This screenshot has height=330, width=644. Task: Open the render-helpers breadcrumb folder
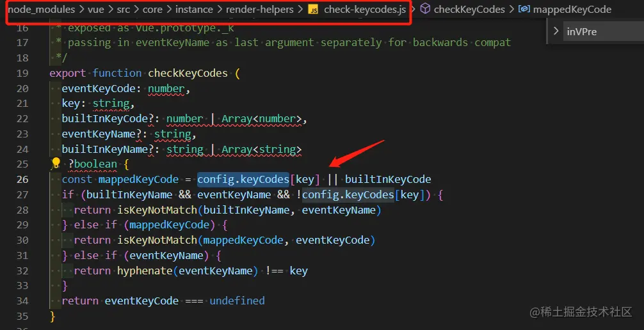click(x=259, y=10)
